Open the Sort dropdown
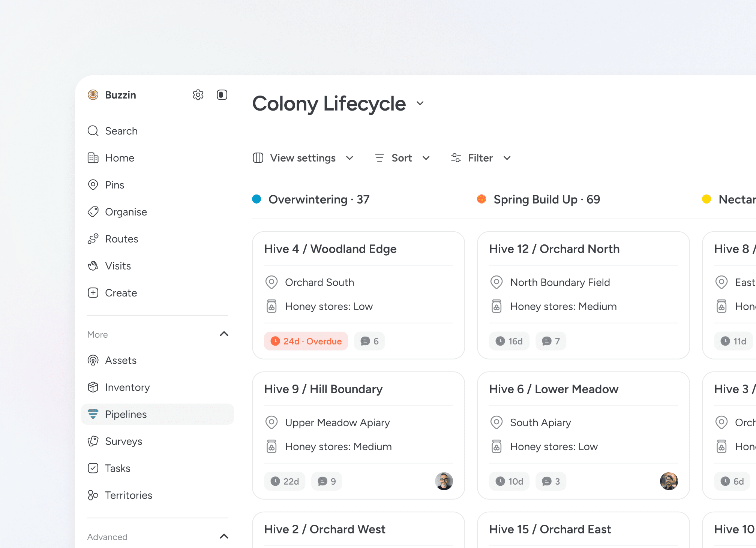 pos(402,158)
